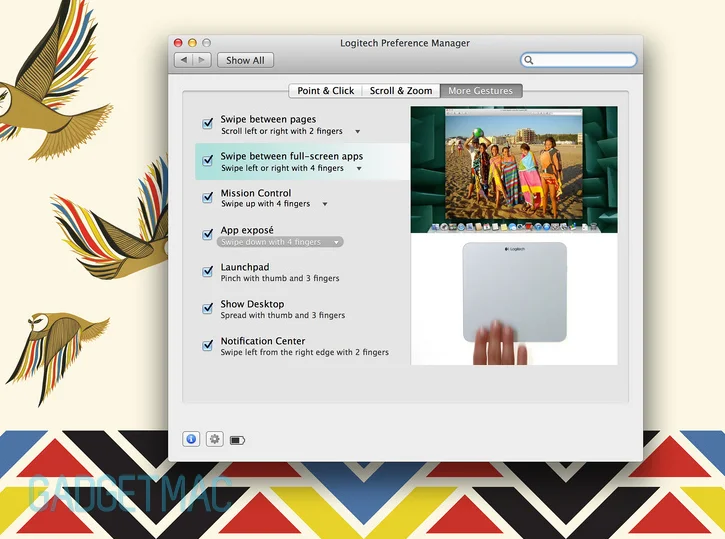Click the Notification Center label text
Screen dimensions: 725x539
(x=263, y=341)
